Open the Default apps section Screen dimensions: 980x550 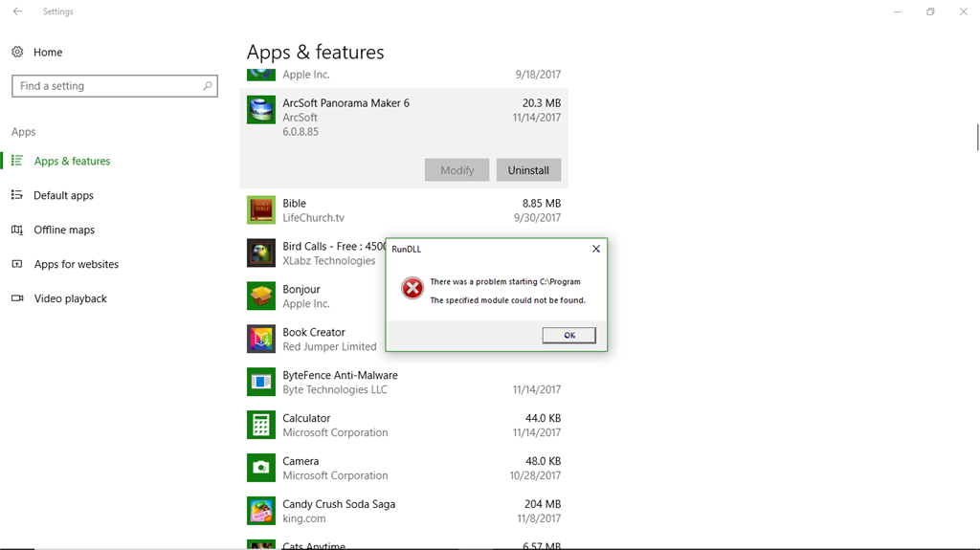pos(63,195)
